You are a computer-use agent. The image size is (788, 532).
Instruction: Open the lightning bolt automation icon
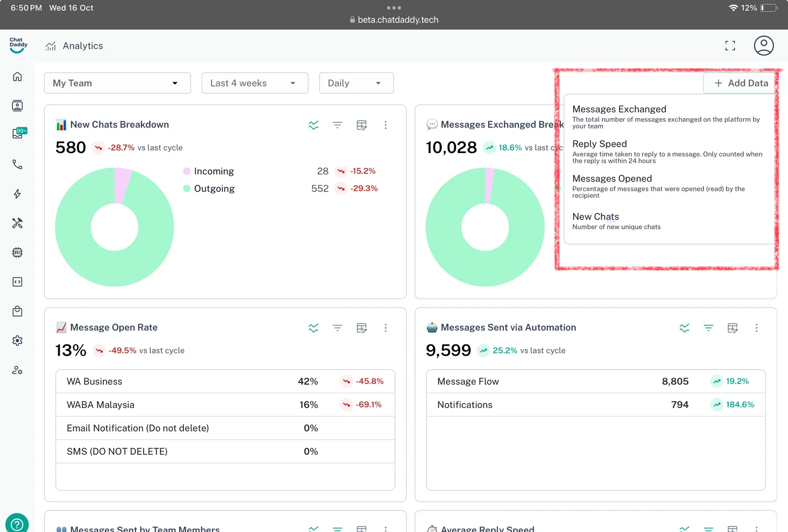(17, 194)
